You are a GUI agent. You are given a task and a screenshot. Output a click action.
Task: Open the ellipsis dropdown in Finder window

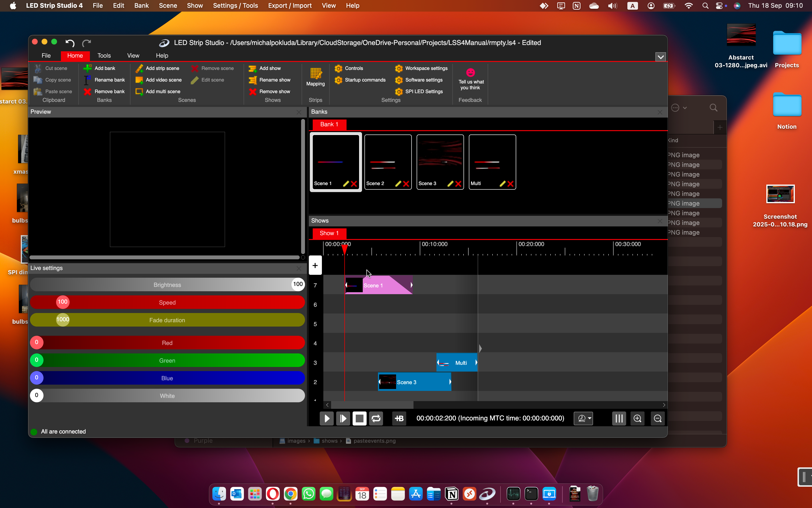coord(679,108)
